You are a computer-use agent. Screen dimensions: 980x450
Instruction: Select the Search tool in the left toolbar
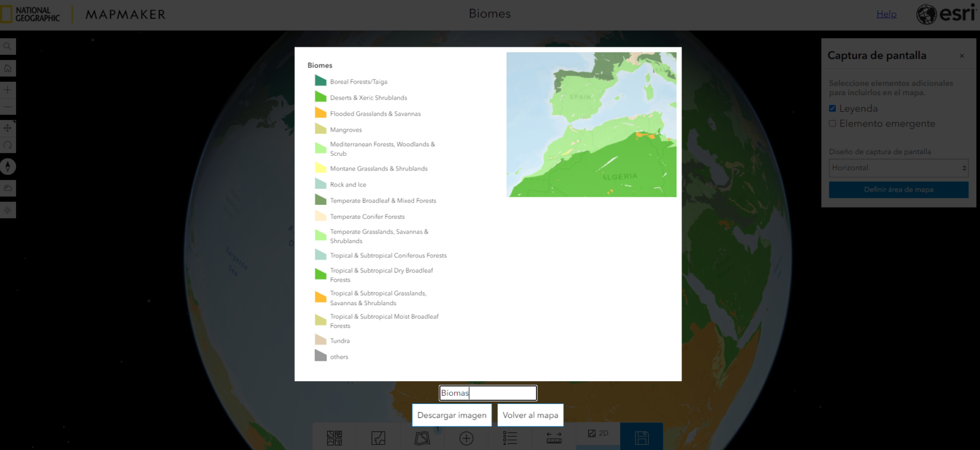8,46
